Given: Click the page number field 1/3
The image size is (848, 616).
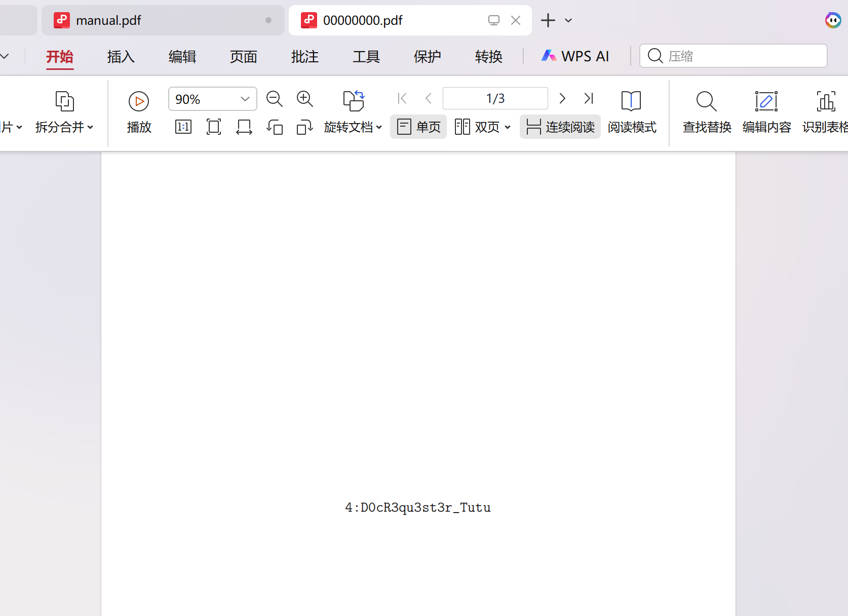Looking at the screenshot, I should 495,98.
